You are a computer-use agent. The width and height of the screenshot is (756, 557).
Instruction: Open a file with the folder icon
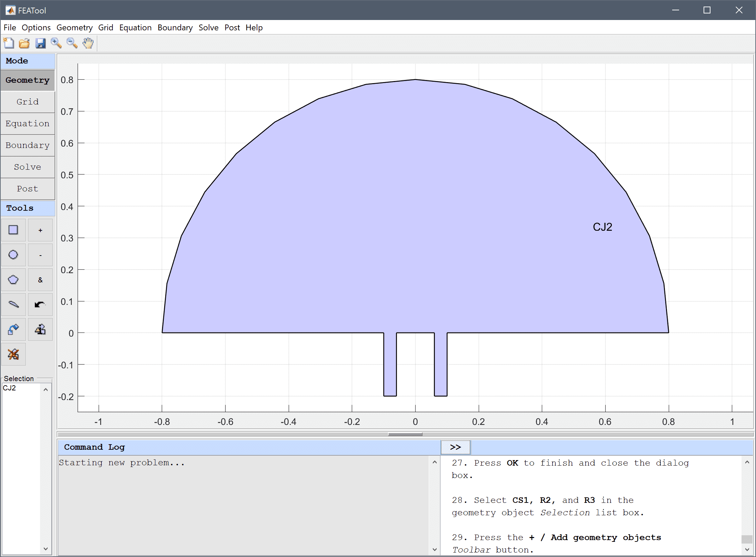24,43
